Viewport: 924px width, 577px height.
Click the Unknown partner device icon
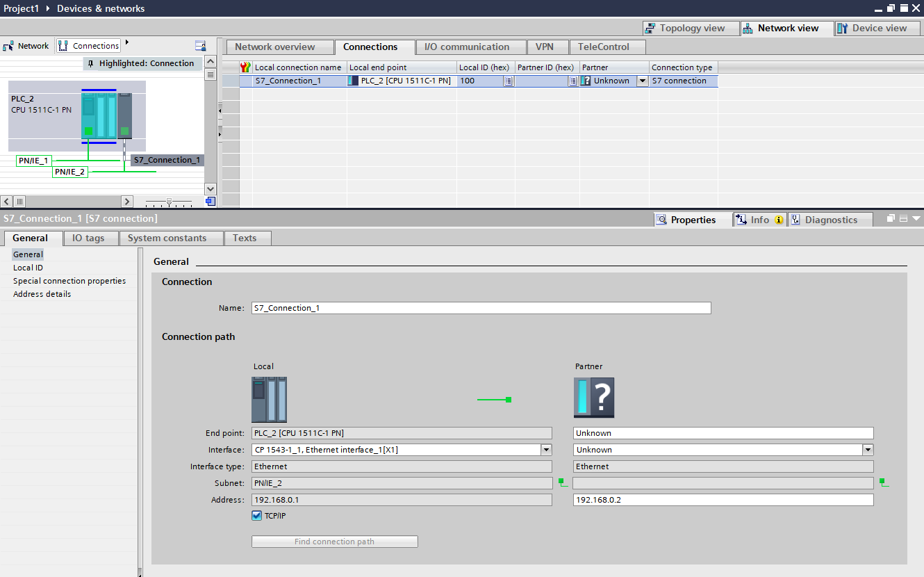594,398
